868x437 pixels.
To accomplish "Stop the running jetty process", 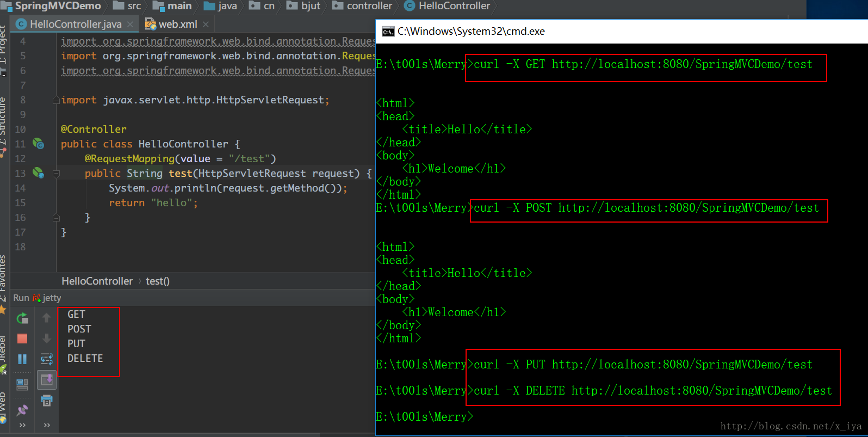I will click(22, 338).
